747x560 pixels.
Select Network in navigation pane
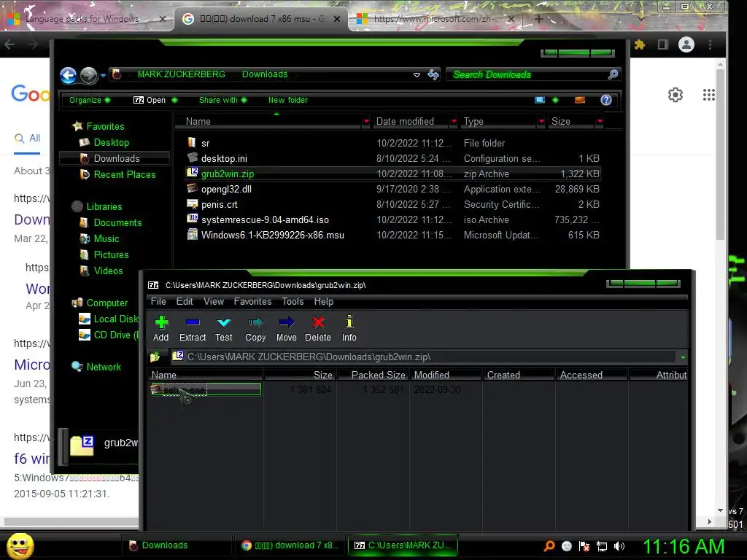(104, 367)
